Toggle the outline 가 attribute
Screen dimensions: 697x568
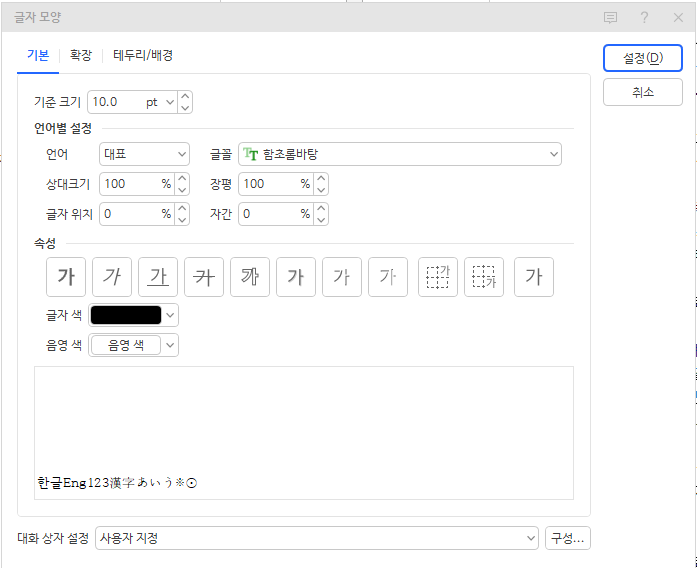[x=250, y=277]
